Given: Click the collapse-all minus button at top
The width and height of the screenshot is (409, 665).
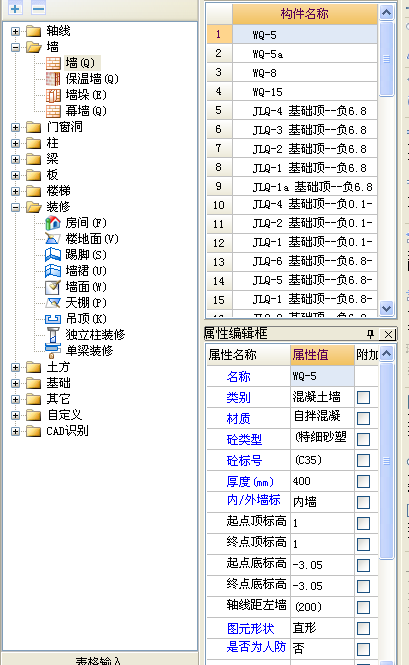Looking at the screenshot, I should point(38,8).
